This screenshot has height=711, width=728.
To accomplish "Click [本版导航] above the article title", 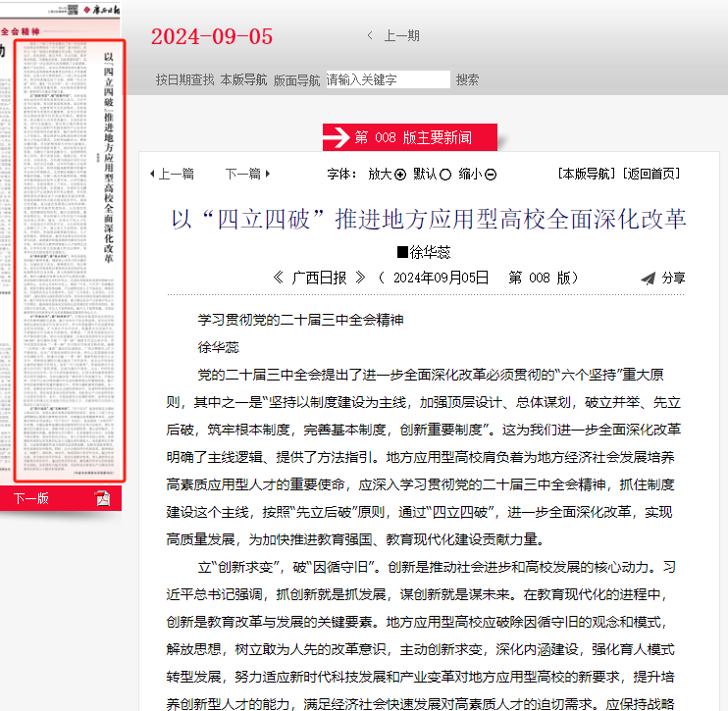I will (587, 174).
